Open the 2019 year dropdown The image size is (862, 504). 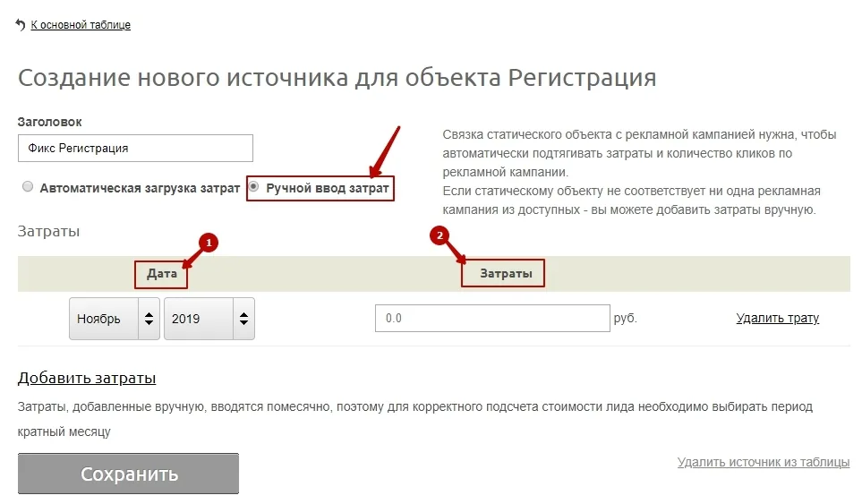[209, 319]
